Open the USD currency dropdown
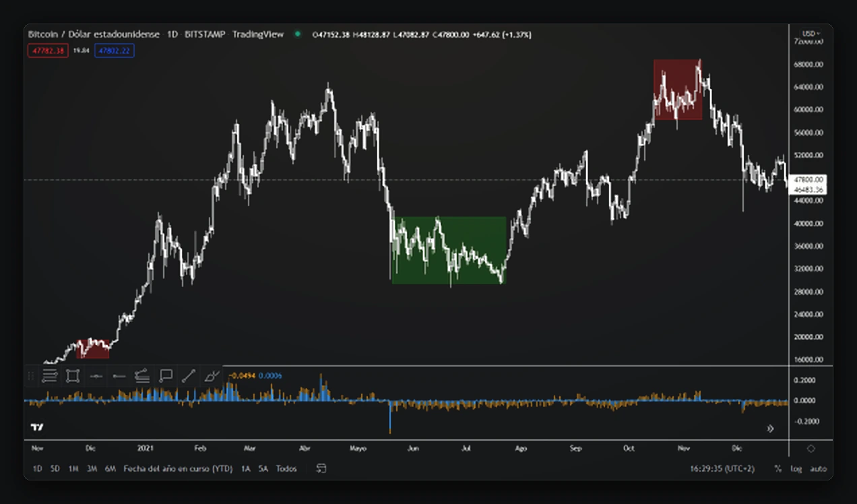Image resolution: width=857 pixels, height=504 pixels. click(811, 34)
